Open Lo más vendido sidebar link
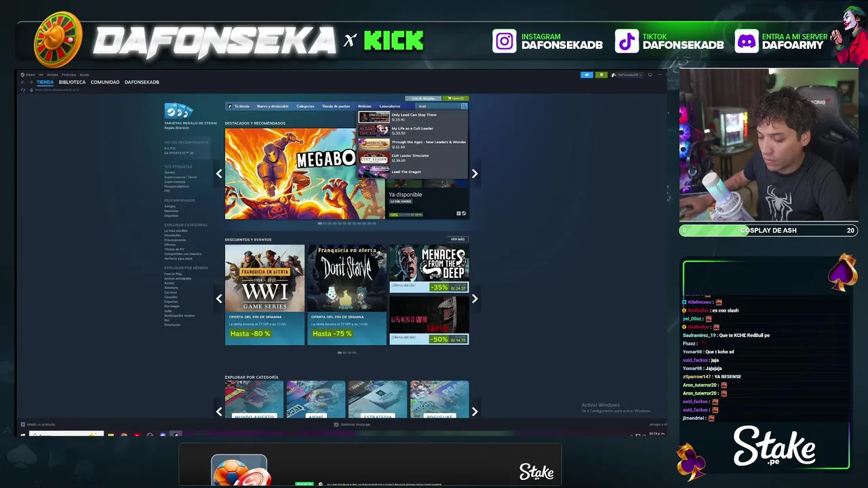 point(176,230)
